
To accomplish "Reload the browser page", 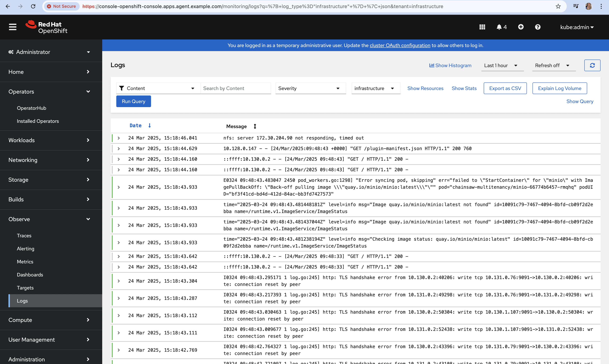I will 33,6.
